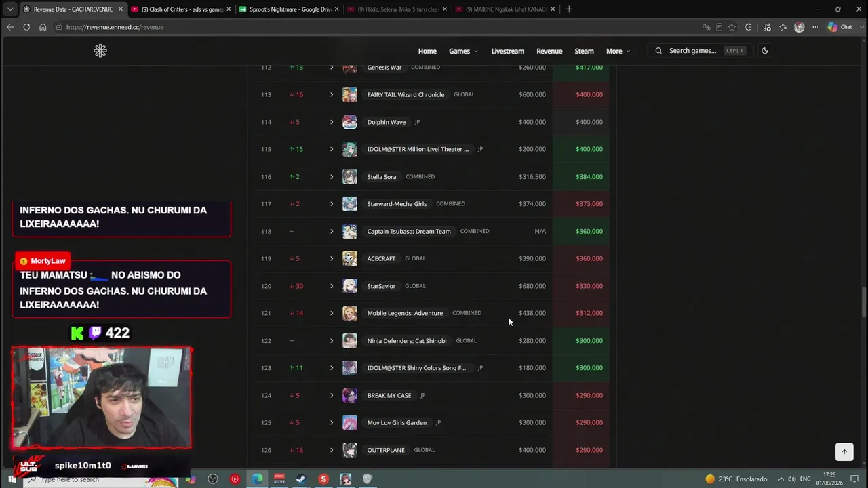Open Steam from the taskbar
The height and width of the screenshot is (488, 868).
pyautogui.click(x=301, y=479)
